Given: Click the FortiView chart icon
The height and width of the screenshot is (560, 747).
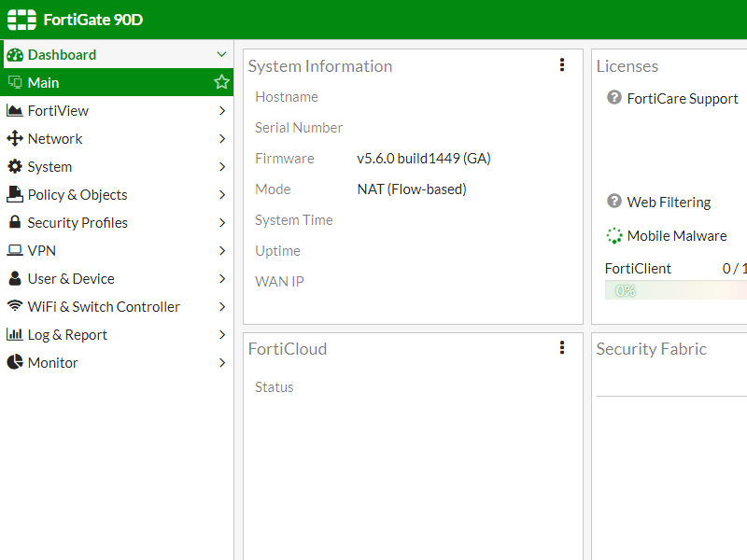Looking at the screenshot, I should [15, 110].
